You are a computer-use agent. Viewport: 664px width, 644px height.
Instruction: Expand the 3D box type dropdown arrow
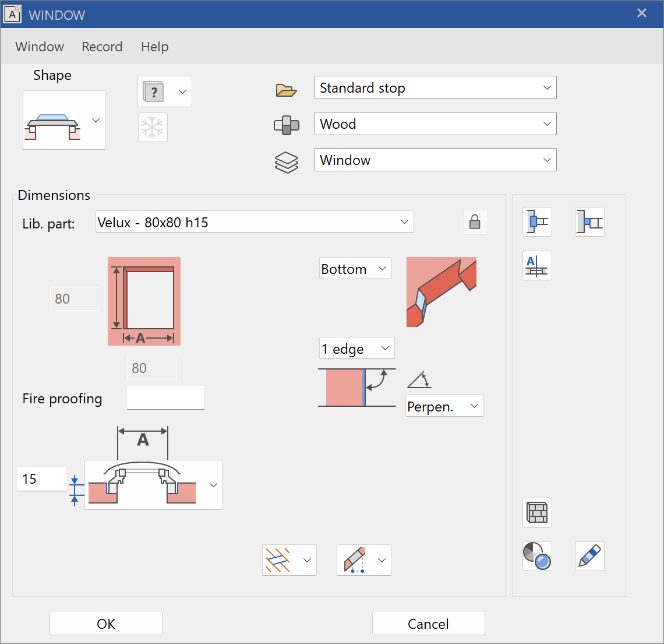182,92
